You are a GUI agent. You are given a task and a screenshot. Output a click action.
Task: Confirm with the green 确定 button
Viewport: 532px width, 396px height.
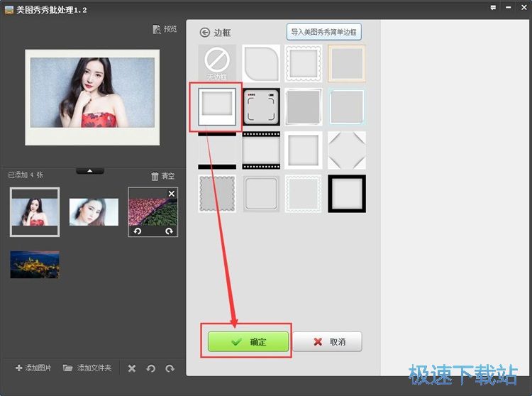248,341
